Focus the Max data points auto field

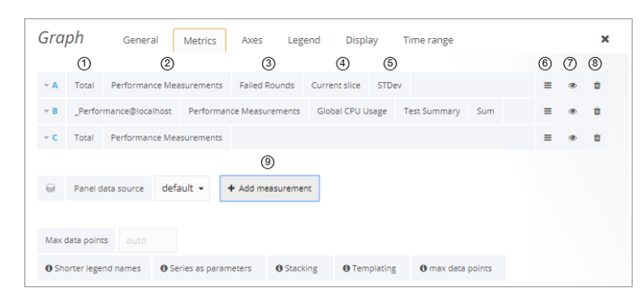(148, 240)
